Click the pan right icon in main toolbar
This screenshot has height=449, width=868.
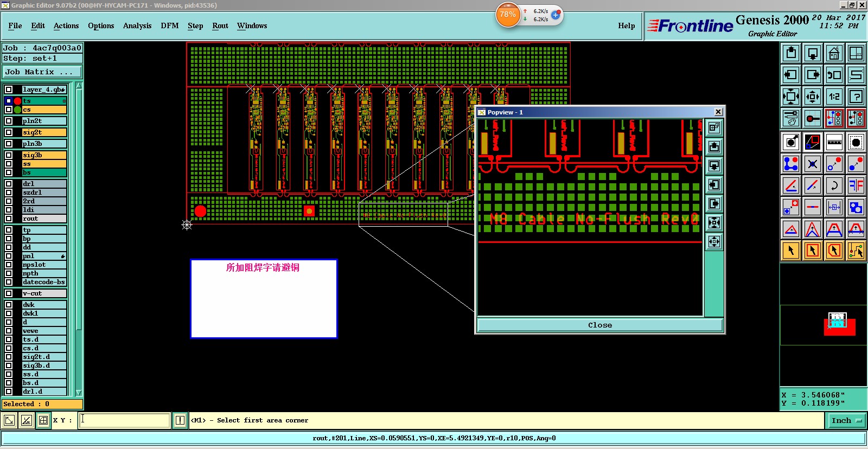pyautogui.click(x=813, y=75)
